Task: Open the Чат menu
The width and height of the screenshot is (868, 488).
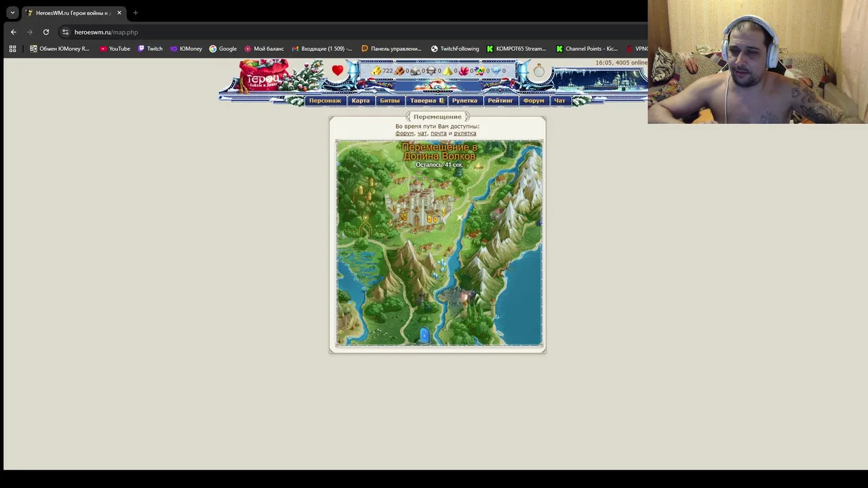Action: coord(559,100)
